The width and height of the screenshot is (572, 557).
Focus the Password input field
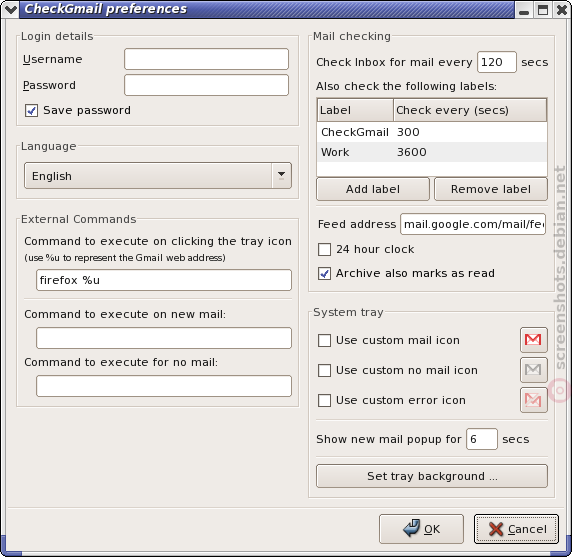[x=206, y=85]
